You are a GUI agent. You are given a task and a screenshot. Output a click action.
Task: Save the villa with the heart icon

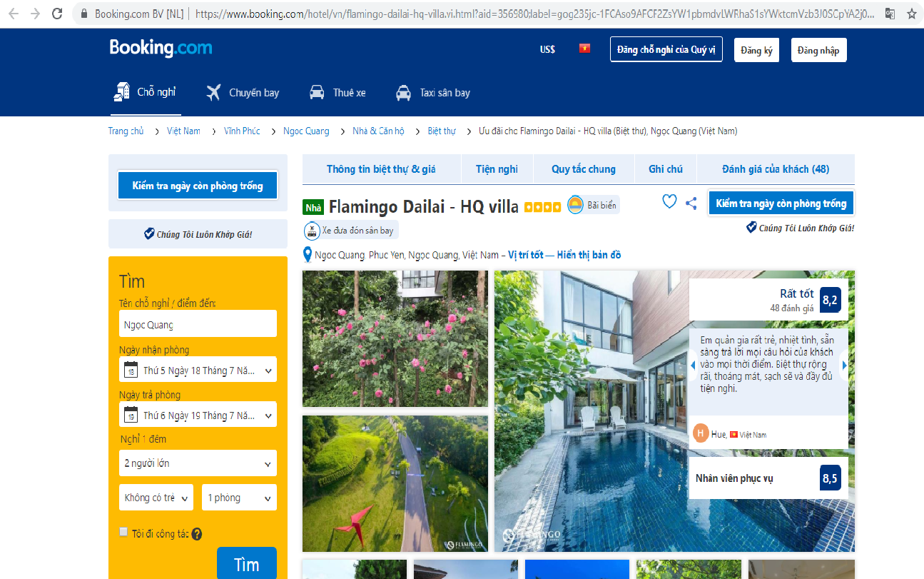pyautogui.click(x=669, y=202)
